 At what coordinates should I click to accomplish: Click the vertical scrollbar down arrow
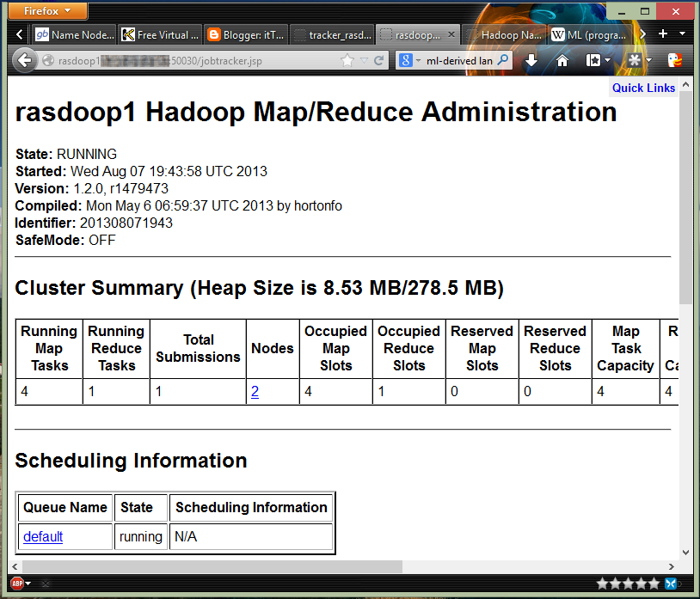pyautogui.click(x=685, y=553)
